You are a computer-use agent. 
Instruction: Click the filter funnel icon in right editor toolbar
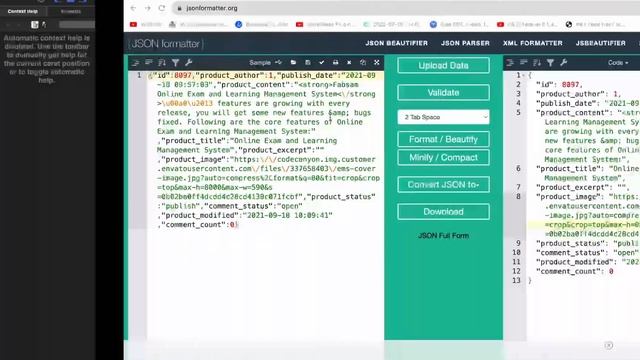pyautogui.click(x=551, y=62)
